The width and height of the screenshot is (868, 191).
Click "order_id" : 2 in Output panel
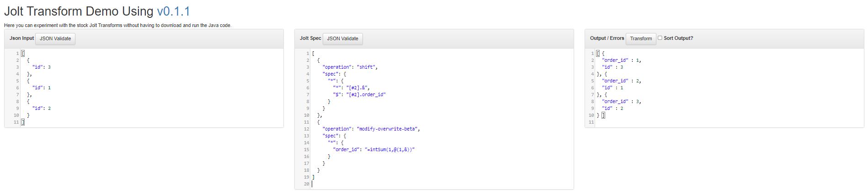pyautogui.click(x=622, y=81)
